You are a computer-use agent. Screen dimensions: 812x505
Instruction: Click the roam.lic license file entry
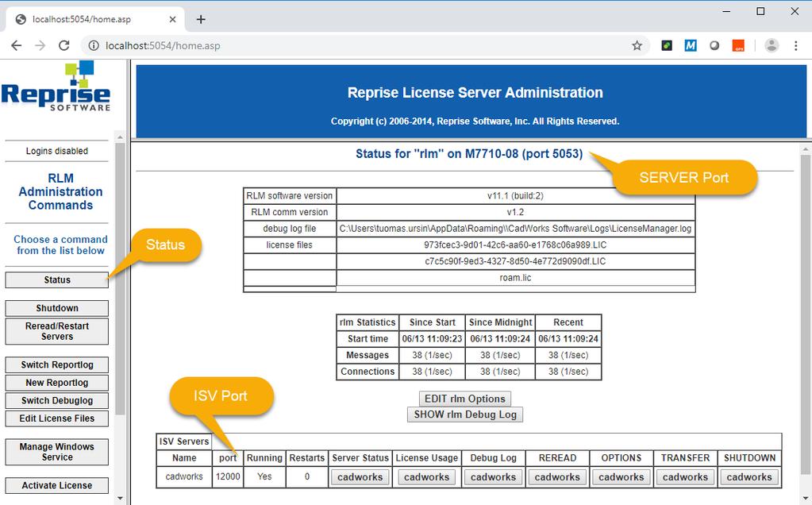[x=515, y=278]
